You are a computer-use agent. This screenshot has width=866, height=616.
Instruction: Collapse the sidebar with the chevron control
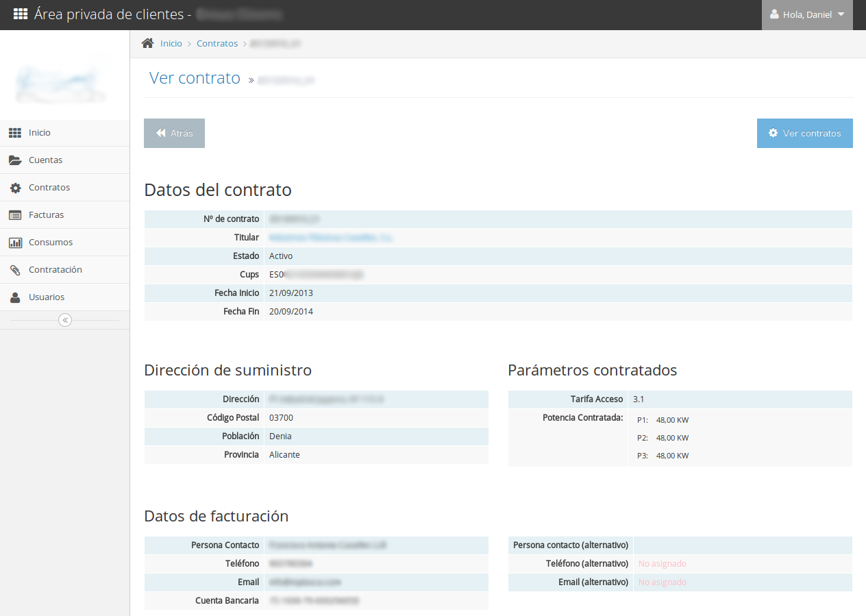coord(64,319)
